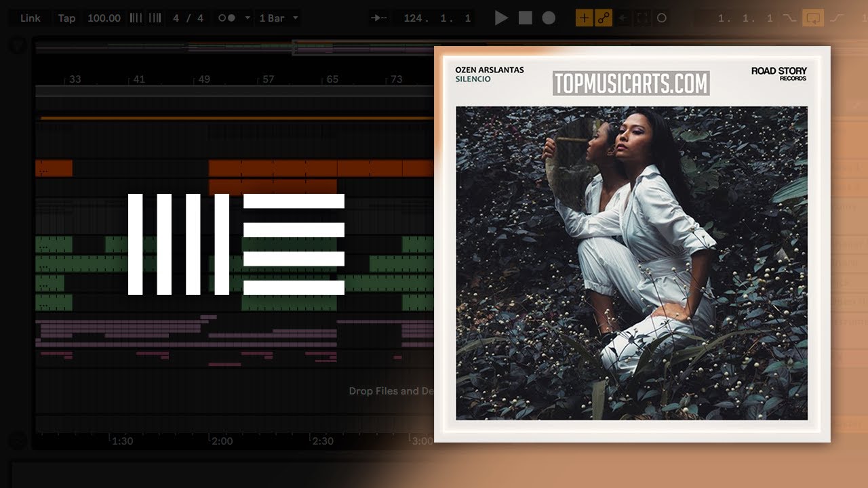Click the Arrangement Record button
The image size is (868, 488).
(549, 18)
